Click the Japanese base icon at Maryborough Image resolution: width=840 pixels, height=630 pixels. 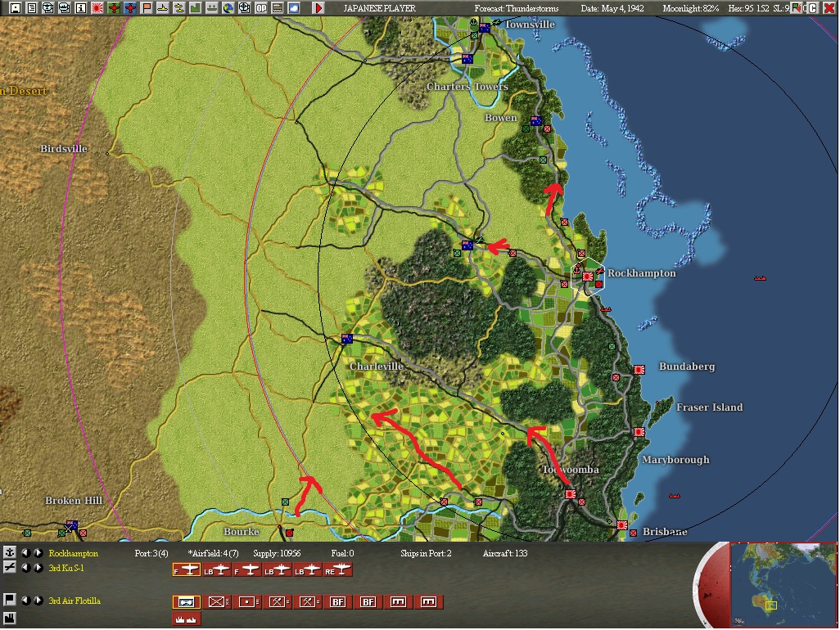point(639,431)
